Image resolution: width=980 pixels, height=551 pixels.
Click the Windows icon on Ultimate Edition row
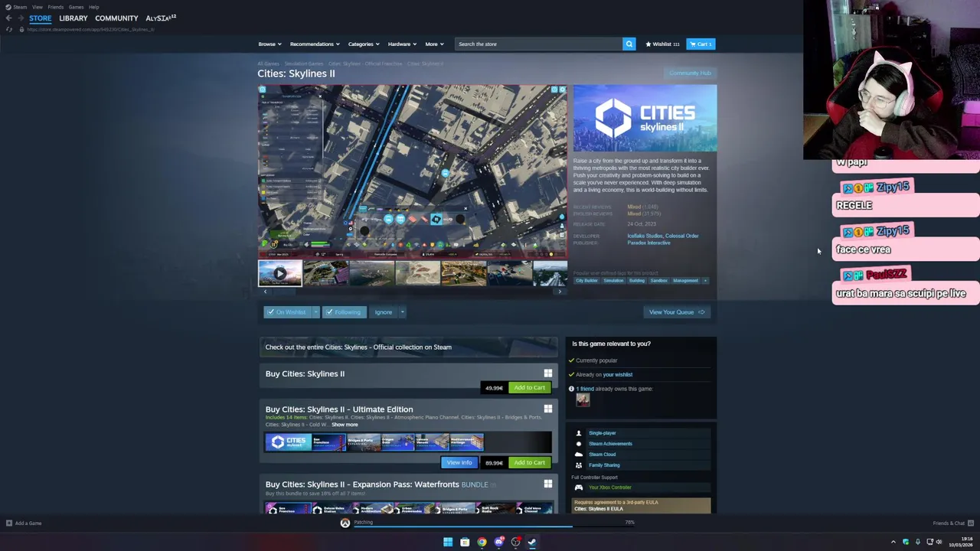click(x=547, y=409)
